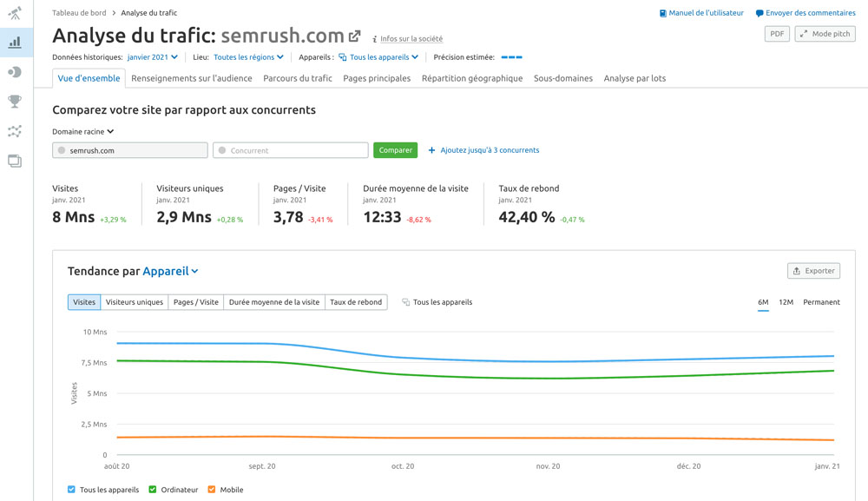Select the Visiteurs uniques chart metric
The width and height of the screenshot is (868, 501).
click(x=135, y=302)
